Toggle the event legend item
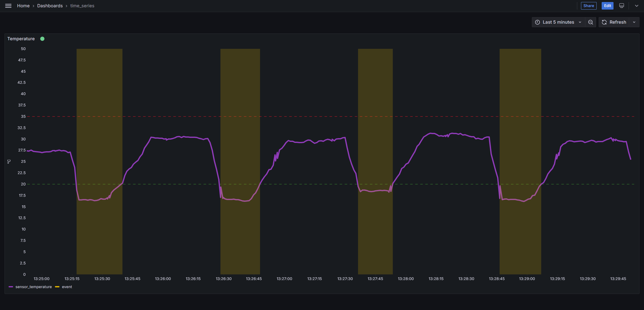644x310 pixels. pyautogui.click(x=67, y=287)
